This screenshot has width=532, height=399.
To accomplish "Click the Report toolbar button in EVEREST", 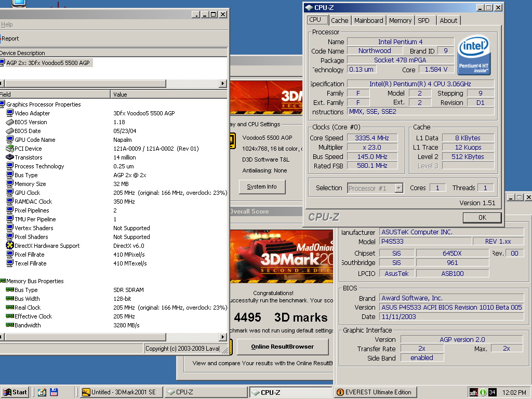I will tap(10, 38).
